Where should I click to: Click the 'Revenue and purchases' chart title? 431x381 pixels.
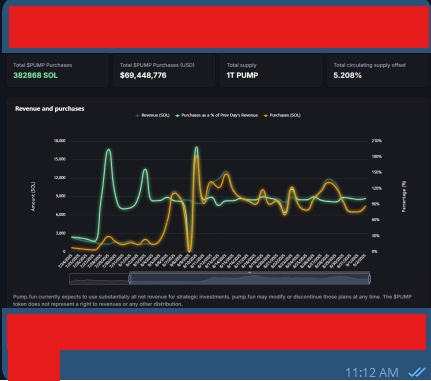[50, 109]
